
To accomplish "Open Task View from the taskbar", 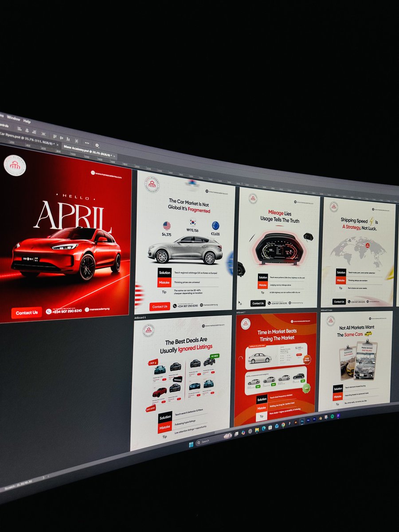I will pyautogui.click(x=236, y=434).
